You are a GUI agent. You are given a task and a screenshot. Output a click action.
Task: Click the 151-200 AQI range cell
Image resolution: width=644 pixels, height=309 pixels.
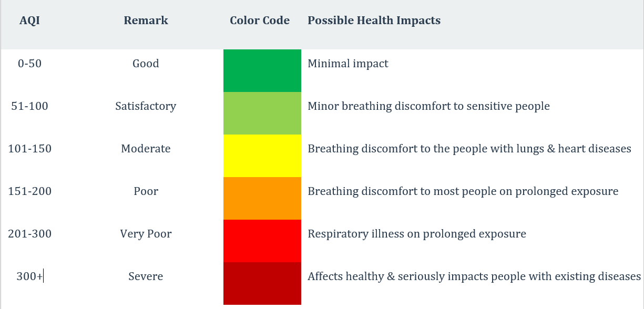[29, 191]
